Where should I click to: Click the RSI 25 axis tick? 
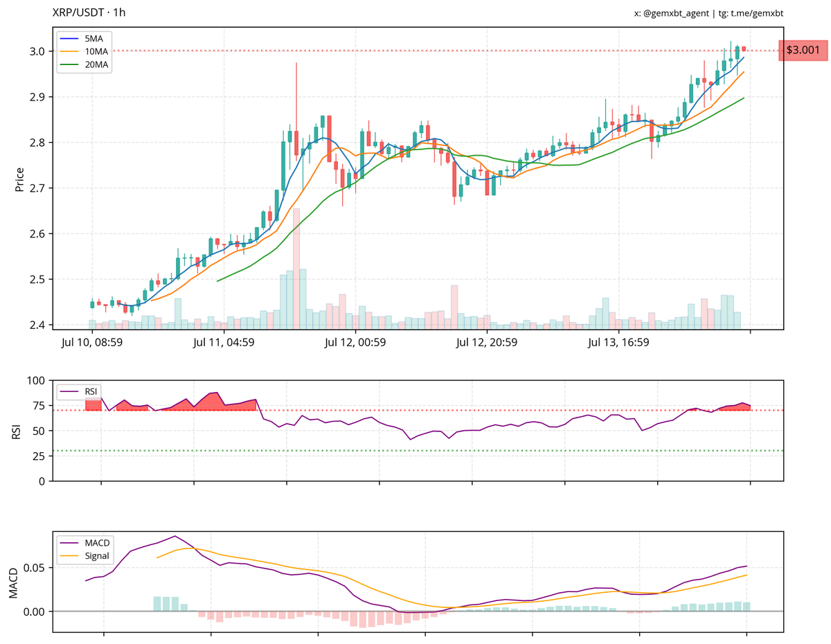click(39, 456)
